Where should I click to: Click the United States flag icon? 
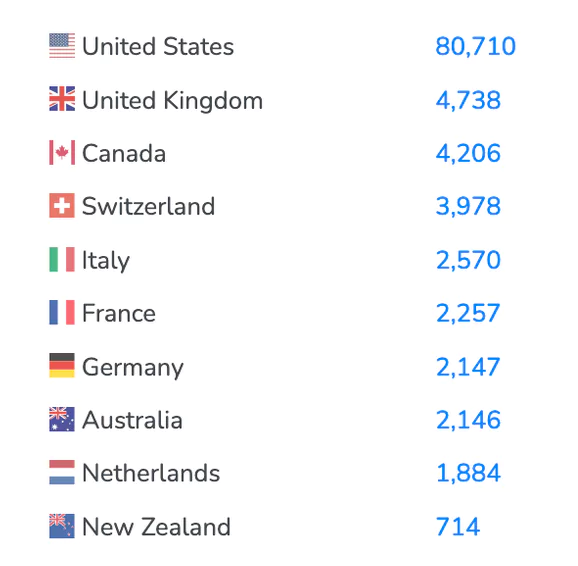click(62, 46)
